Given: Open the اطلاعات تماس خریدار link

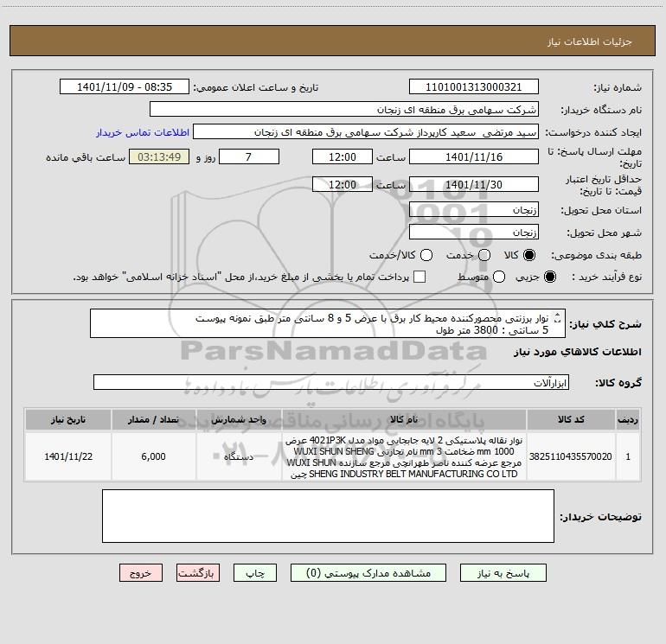Looking at the screenshot, I should click(x=143, y=132).
